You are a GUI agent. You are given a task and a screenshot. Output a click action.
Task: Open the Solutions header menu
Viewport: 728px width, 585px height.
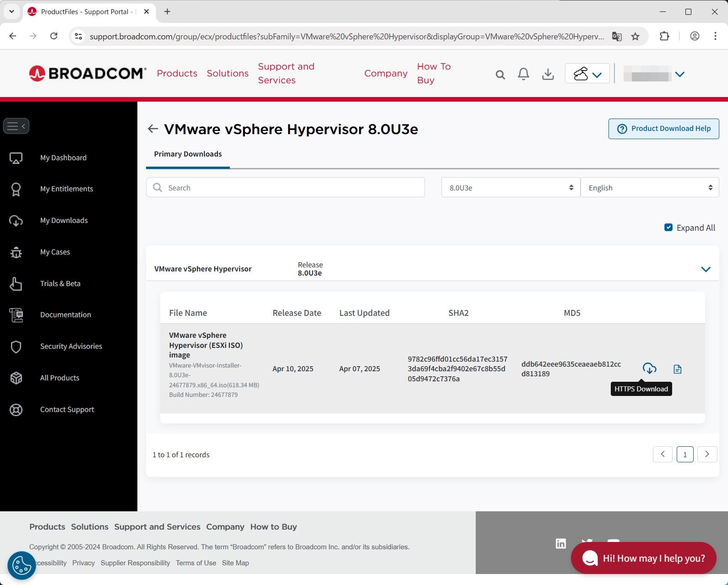228,73
